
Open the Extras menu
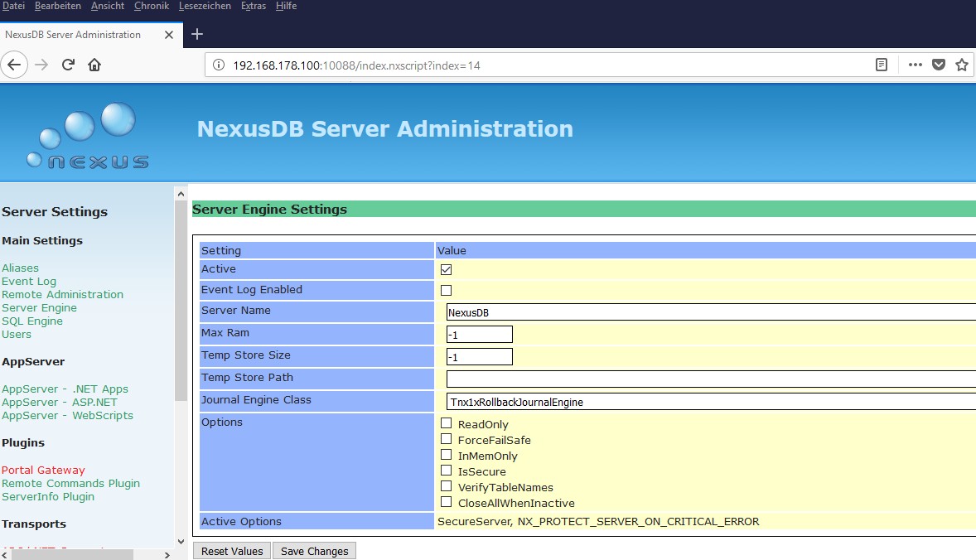click(254, 6)
